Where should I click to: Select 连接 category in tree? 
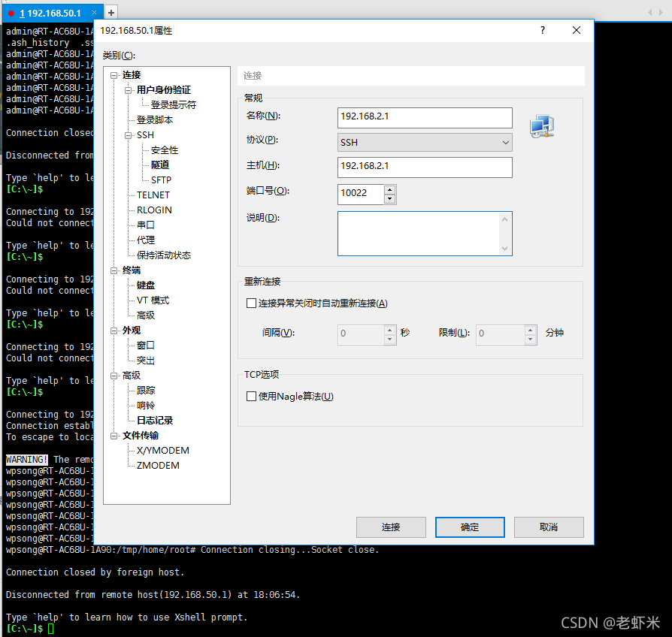click(x=132, y=75)
